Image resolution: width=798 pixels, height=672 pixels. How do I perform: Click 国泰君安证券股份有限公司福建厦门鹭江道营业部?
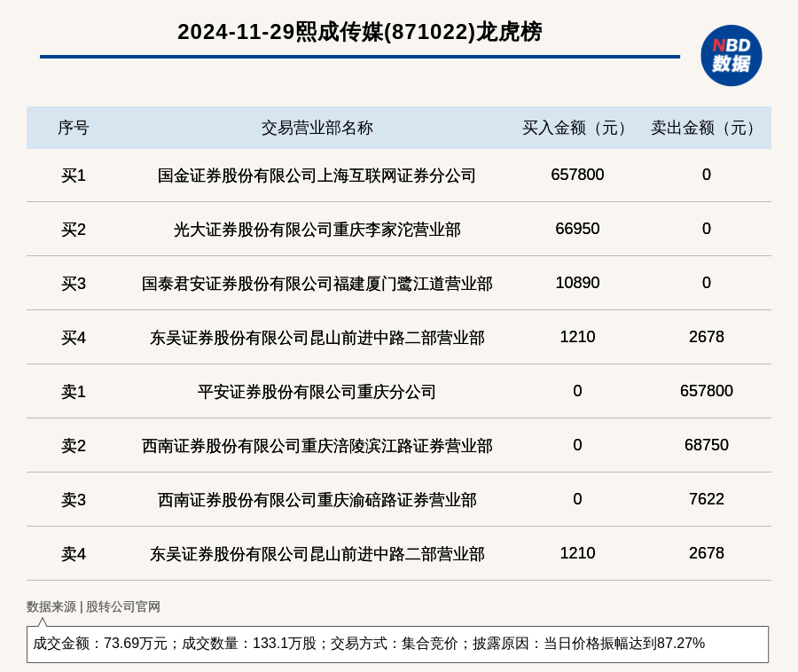click(x=317, y=284)
